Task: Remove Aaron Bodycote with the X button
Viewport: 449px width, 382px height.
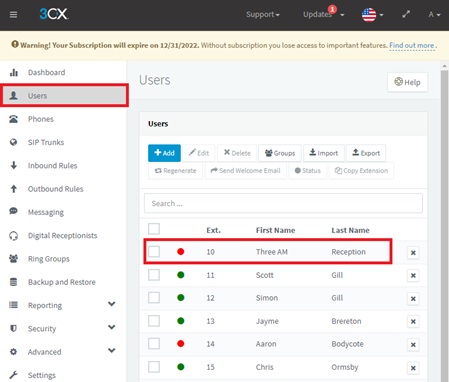Action: [x=413, y=345]
